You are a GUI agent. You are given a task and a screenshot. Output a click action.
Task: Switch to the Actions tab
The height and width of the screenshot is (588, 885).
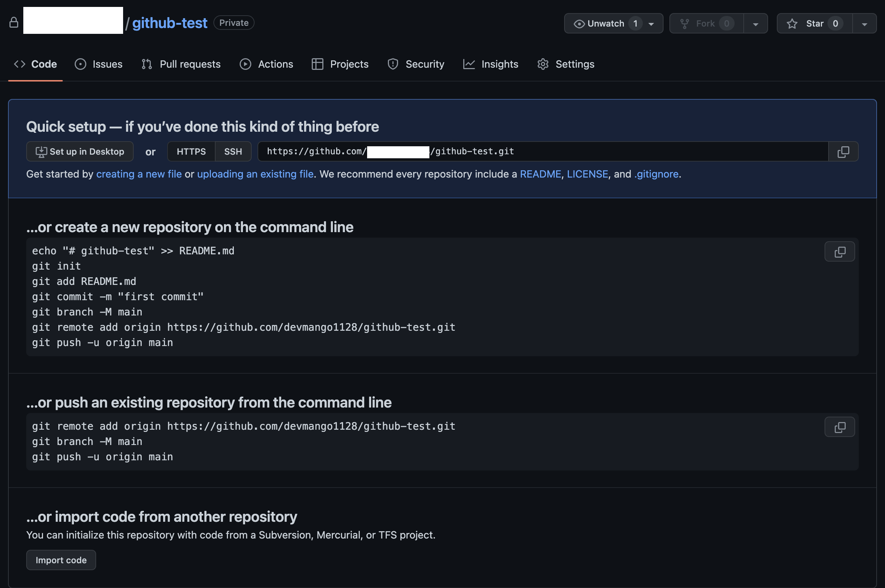(x=266, y=64)
